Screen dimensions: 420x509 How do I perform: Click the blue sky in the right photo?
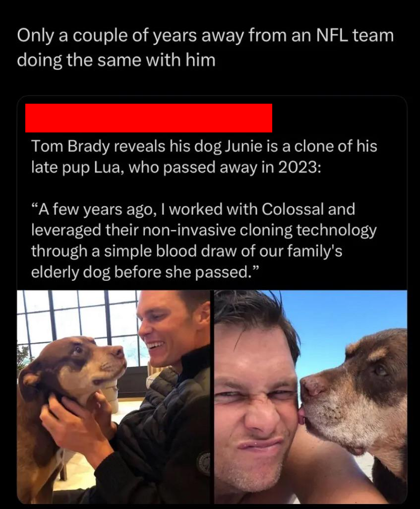(342, 313)
